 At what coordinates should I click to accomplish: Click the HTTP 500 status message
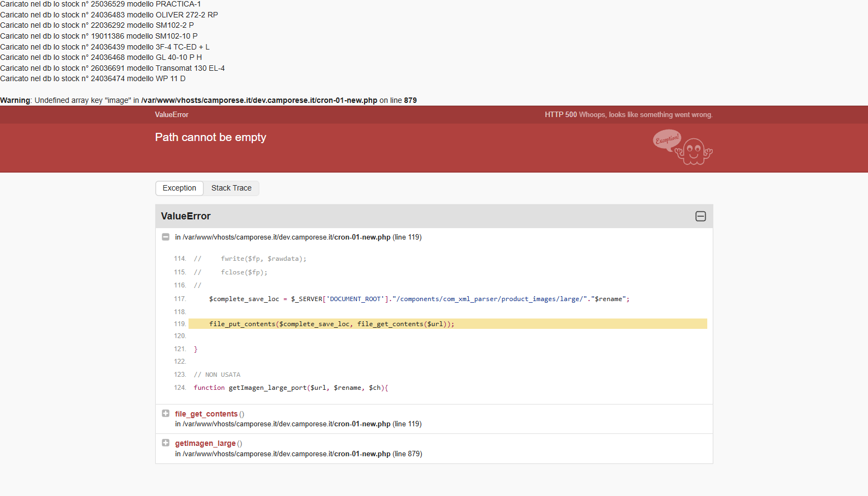tap(629, 114)
